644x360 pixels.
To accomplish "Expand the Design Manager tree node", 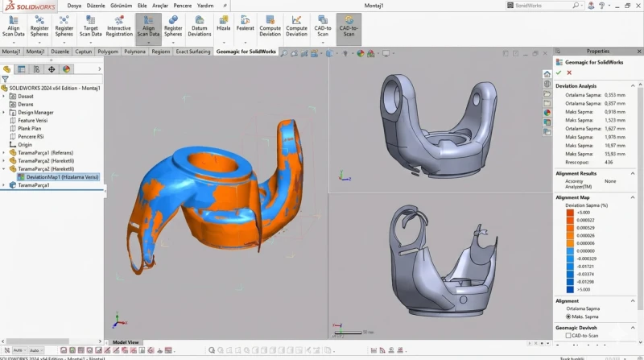I will tap(4, 112).
